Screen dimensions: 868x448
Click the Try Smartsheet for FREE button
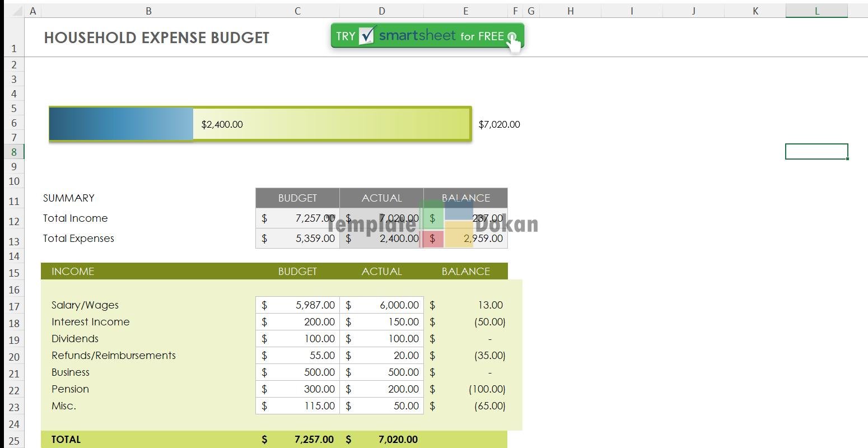[427, 36]
